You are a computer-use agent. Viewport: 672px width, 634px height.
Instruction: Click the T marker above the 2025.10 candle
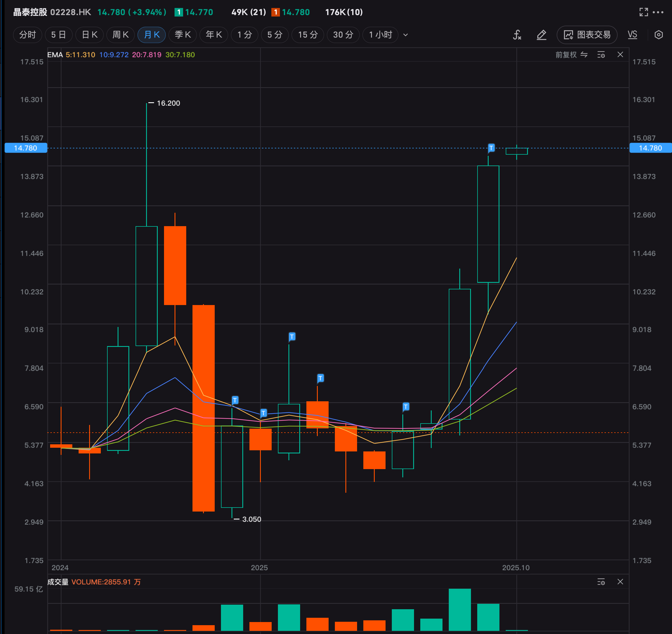tap(491, 148)
